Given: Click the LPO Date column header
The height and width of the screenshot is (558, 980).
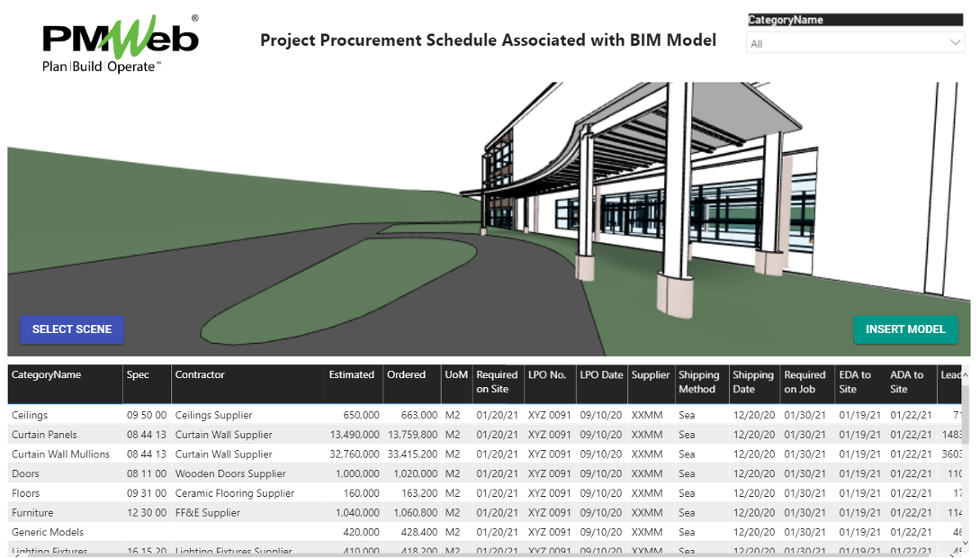Looking at the screenshot, I should 600,374.
